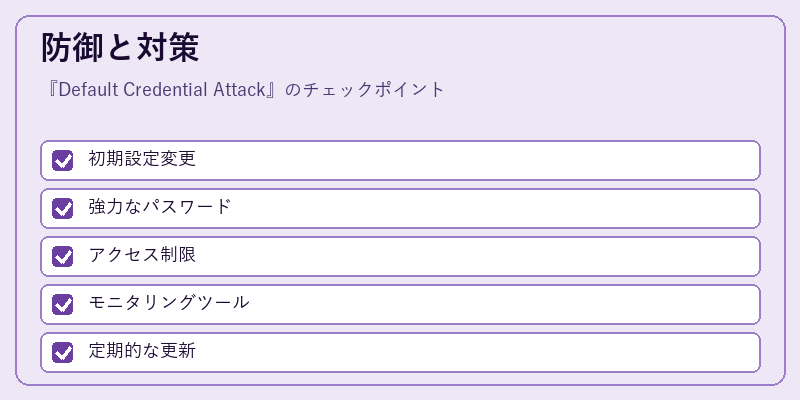
Task: Toggle the 定期的な更新 checkbox
Action: coord(62,352)
